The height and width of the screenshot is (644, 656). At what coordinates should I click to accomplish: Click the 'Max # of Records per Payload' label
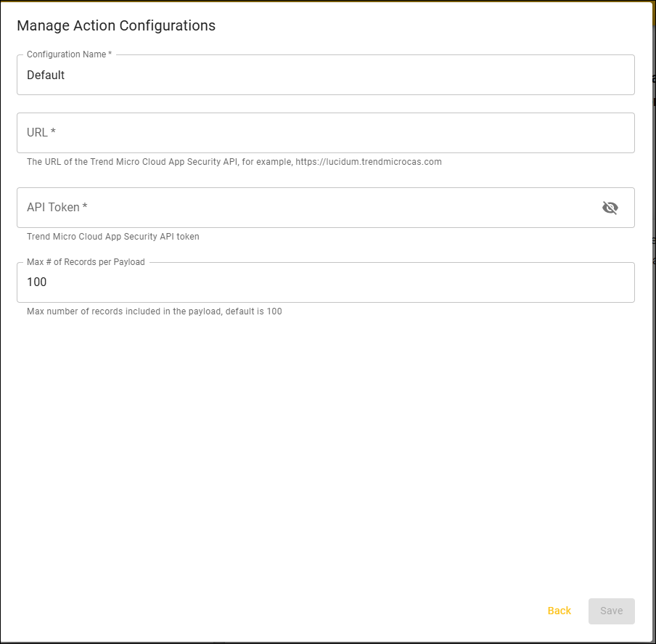point(86,262)
